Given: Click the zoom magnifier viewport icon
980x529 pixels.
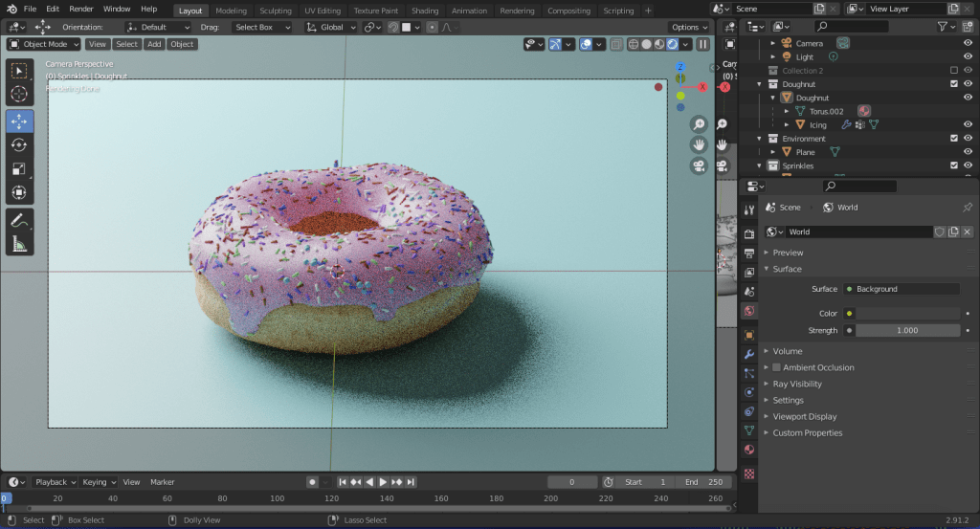Looking at the screenshot, I should (x=699, y=124).
